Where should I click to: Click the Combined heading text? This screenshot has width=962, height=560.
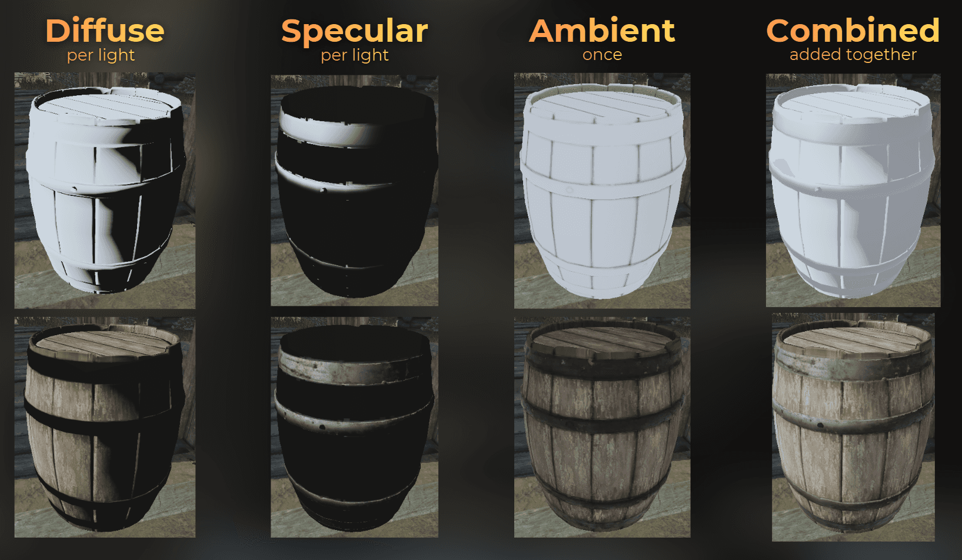pos(853,31)
